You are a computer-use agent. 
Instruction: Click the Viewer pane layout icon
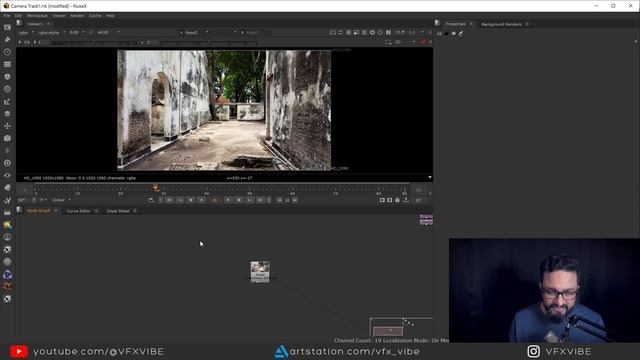point(19,23)
